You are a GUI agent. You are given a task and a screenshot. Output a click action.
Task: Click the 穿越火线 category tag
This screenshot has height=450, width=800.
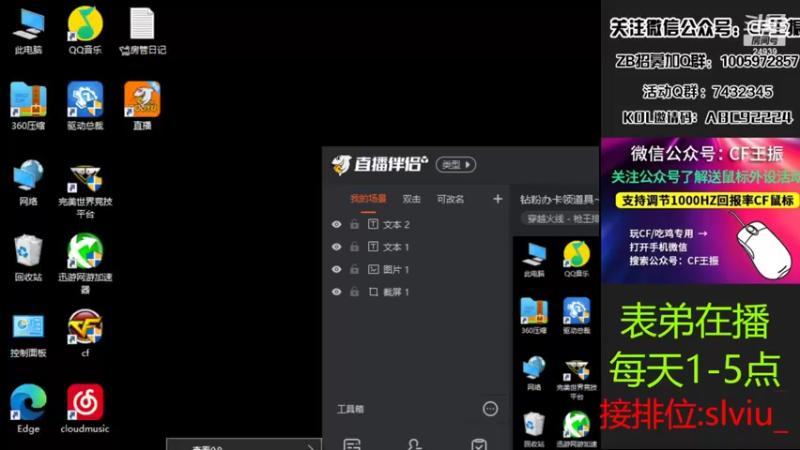[560, 219]
